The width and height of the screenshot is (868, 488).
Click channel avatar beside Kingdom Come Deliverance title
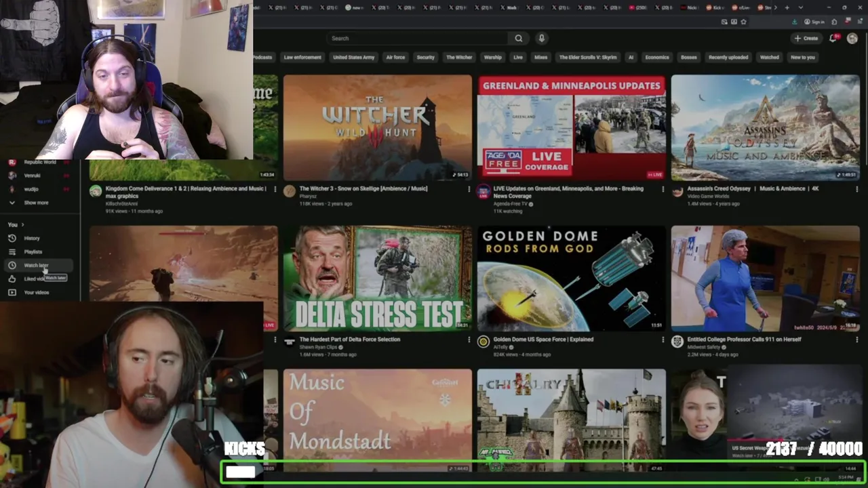click(x=96, y=191)
